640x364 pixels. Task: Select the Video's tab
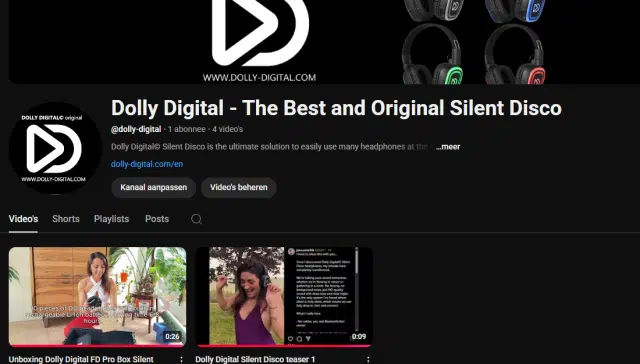pos(23,219)
